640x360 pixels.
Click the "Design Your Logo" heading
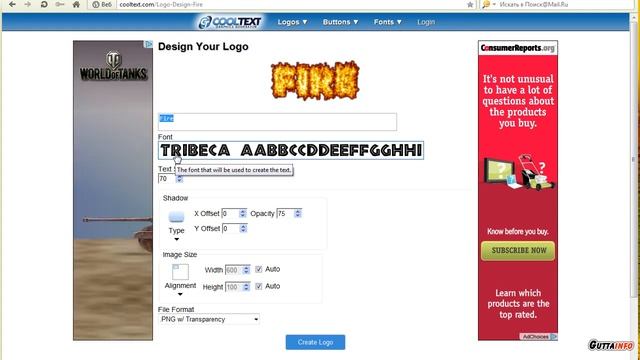pos(203,47)
